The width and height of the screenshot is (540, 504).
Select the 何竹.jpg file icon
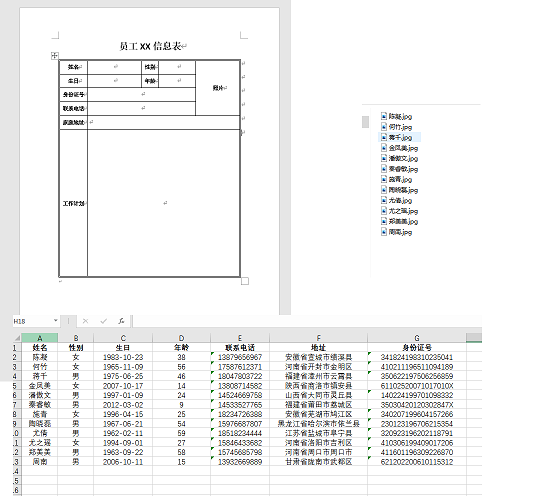point(384,127)
